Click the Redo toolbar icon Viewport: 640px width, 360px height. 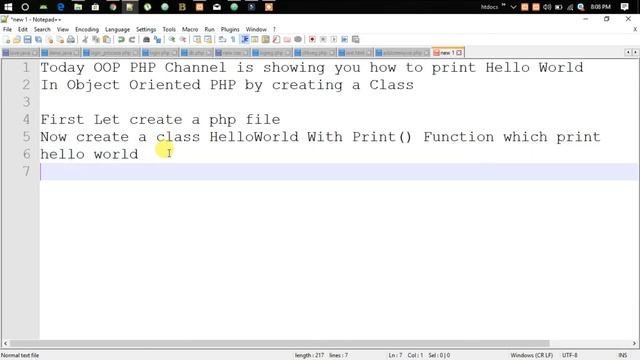click(132, 40)
